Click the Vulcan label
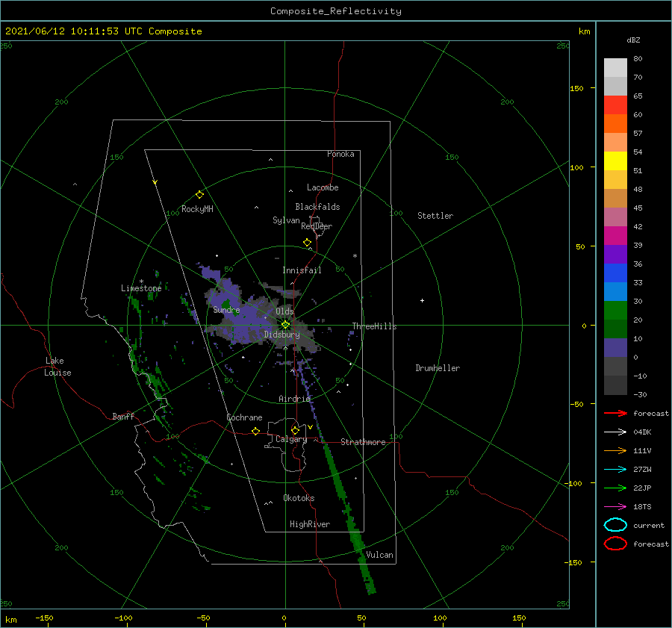 380,555
